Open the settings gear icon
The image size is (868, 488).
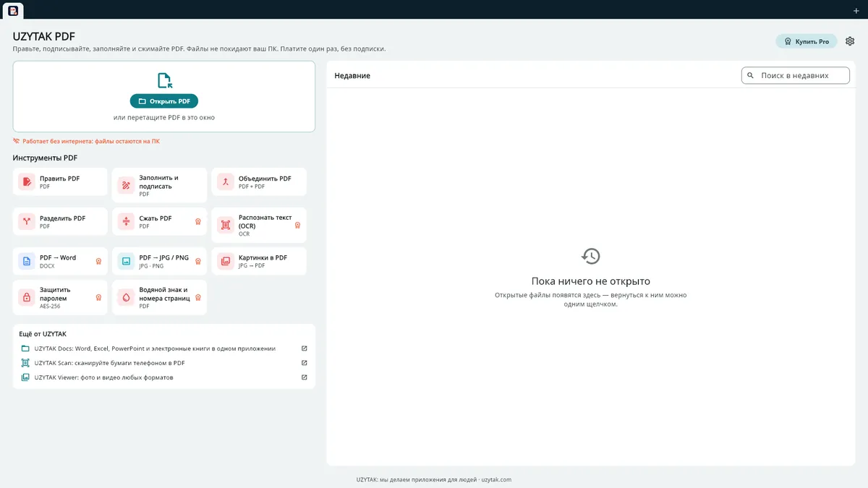click(x=850, y=41)
